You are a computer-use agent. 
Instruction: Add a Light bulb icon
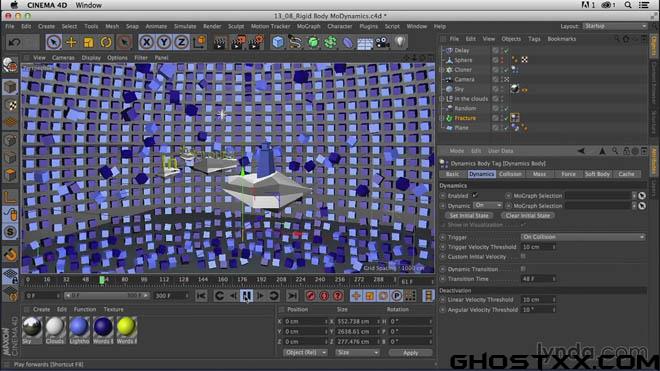[x=400, y=42]
